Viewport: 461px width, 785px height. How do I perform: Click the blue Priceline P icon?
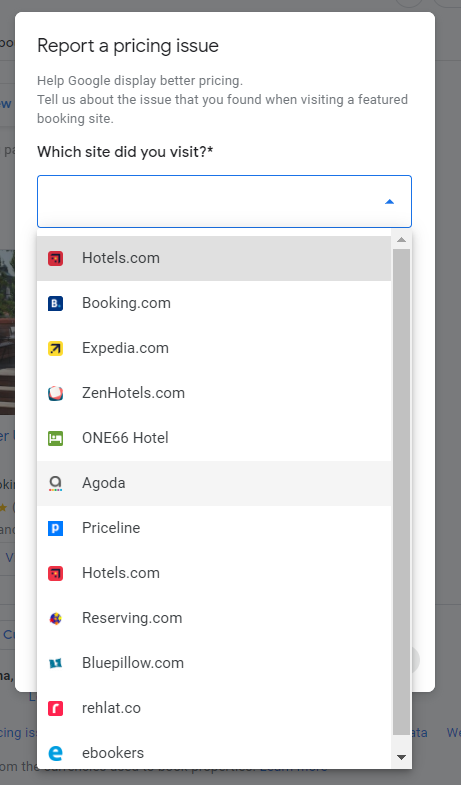pos(56,528)
